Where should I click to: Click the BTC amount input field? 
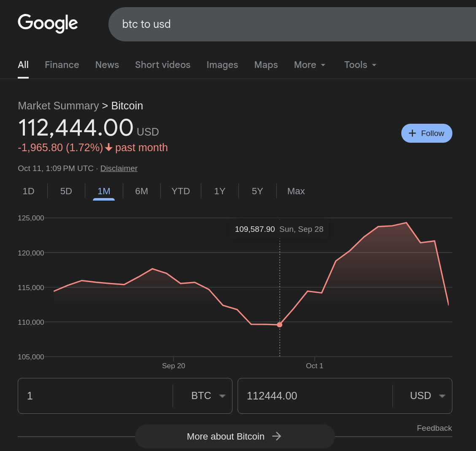(95, 396)
